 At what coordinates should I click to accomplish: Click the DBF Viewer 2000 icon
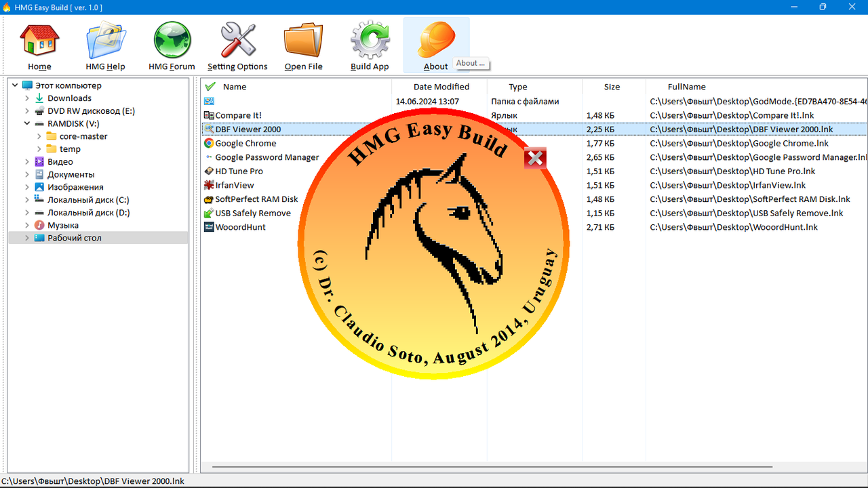coord(209,129)
